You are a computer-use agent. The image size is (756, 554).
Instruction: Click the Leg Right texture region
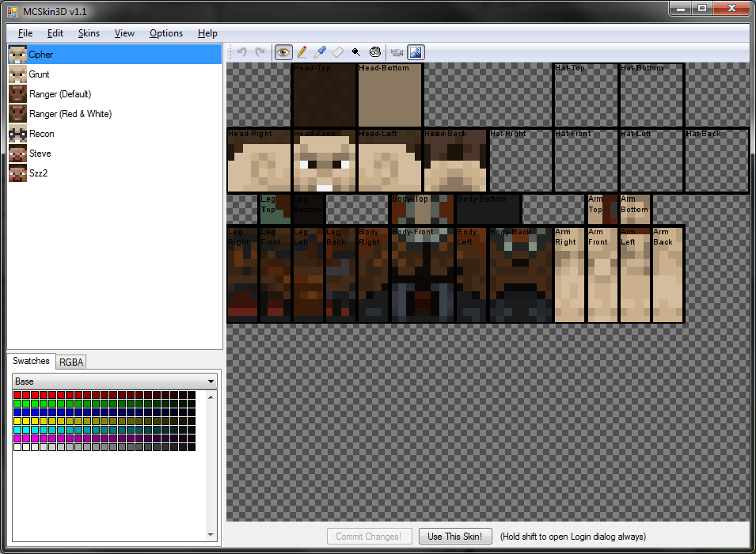pos(243,275)
